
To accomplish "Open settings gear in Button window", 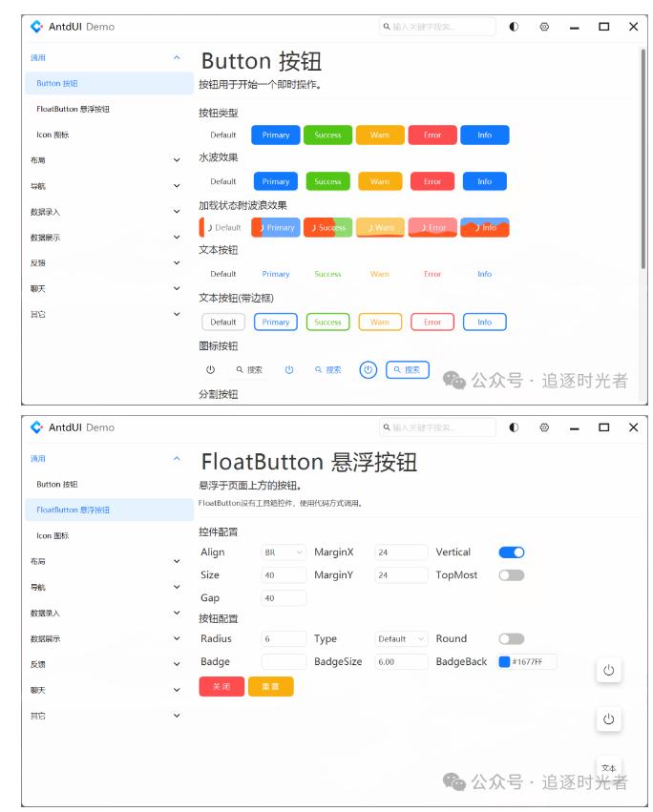I will click(x=544, y=27).
